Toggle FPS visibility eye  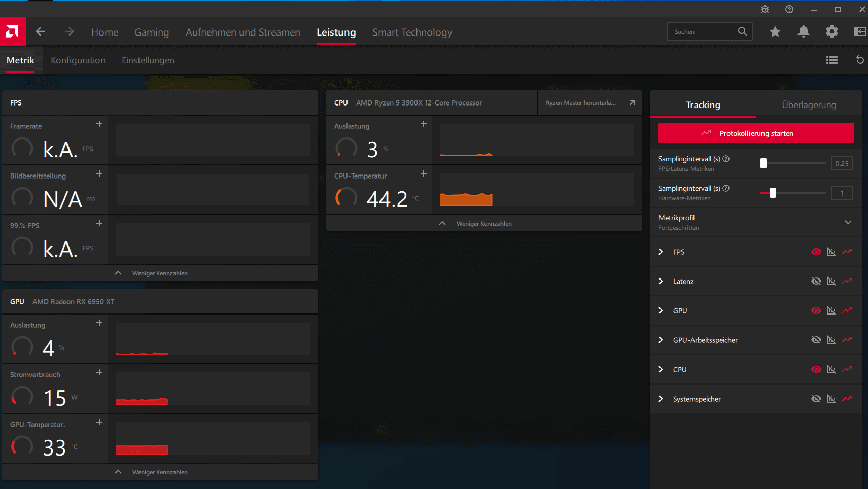click(816, 252)
